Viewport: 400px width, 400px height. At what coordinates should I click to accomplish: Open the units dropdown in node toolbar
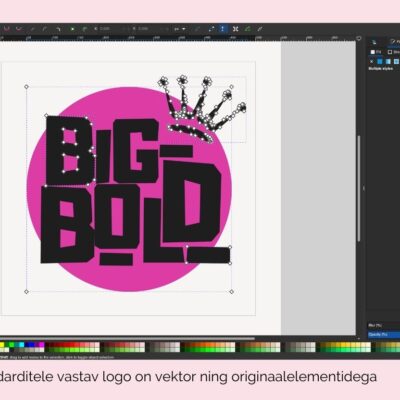180,29
